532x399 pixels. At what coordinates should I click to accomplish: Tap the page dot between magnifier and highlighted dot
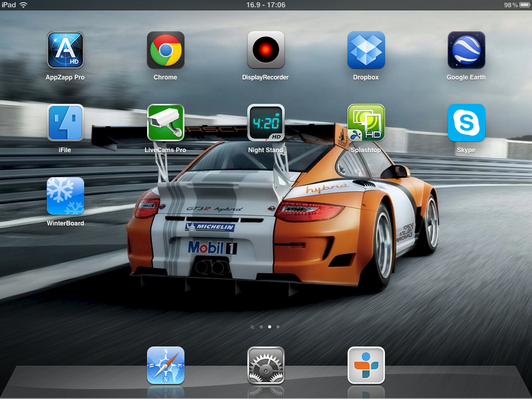point(261,327)
